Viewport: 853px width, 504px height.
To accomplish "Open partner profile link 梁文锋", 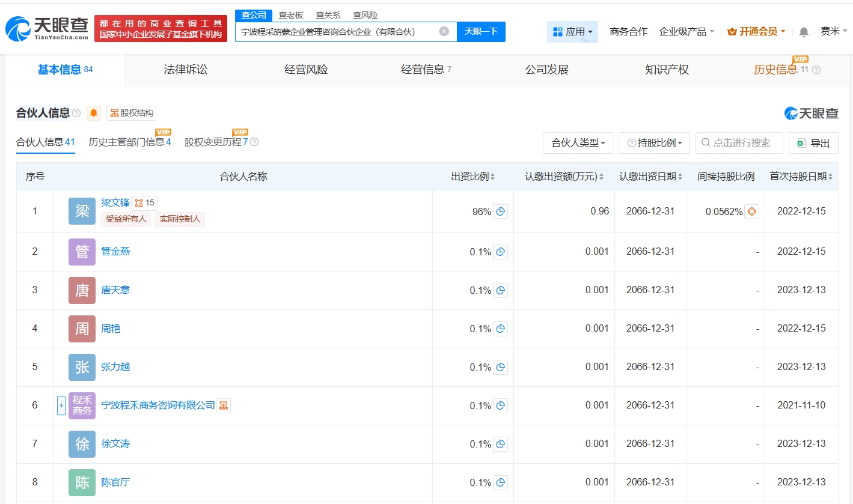I will point(115,203).
